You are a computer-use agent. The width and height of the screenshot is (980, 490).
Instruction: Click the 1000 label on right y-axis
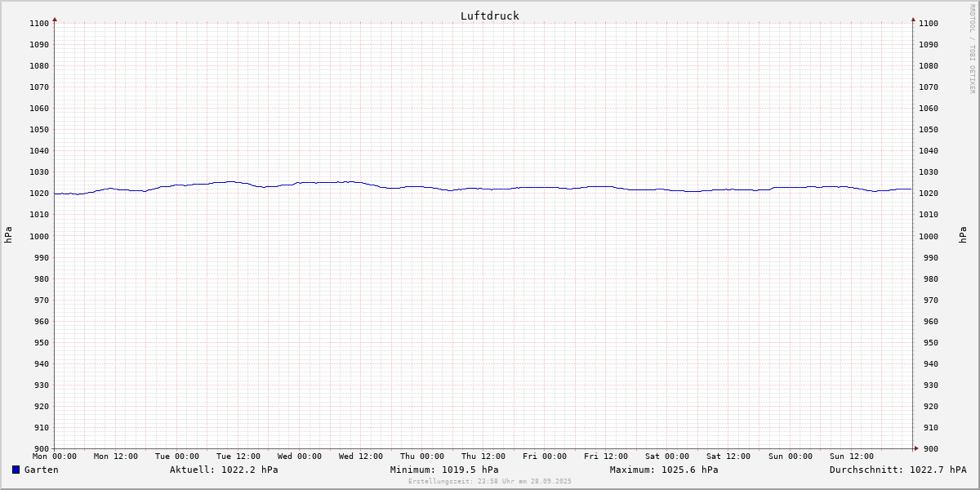point(929,236)
